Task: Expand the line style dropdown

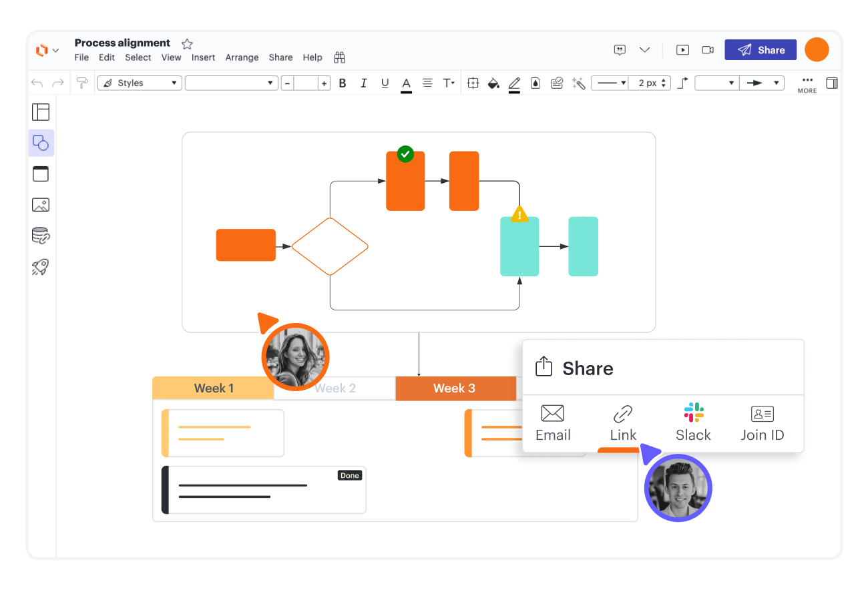Action: 610,83
